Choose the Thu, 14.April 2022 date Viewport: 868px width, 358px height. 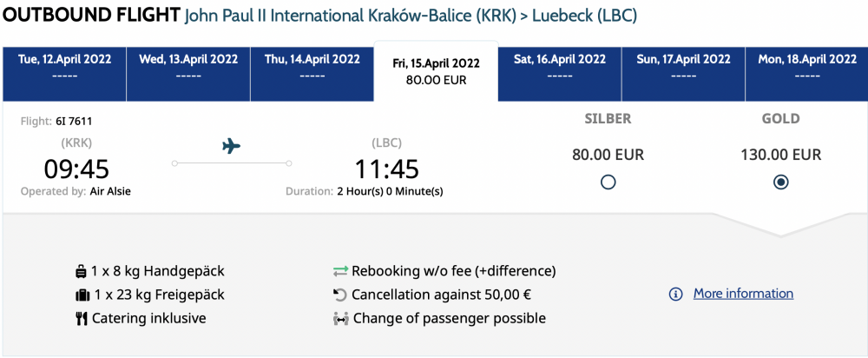(x=312, y=74)
